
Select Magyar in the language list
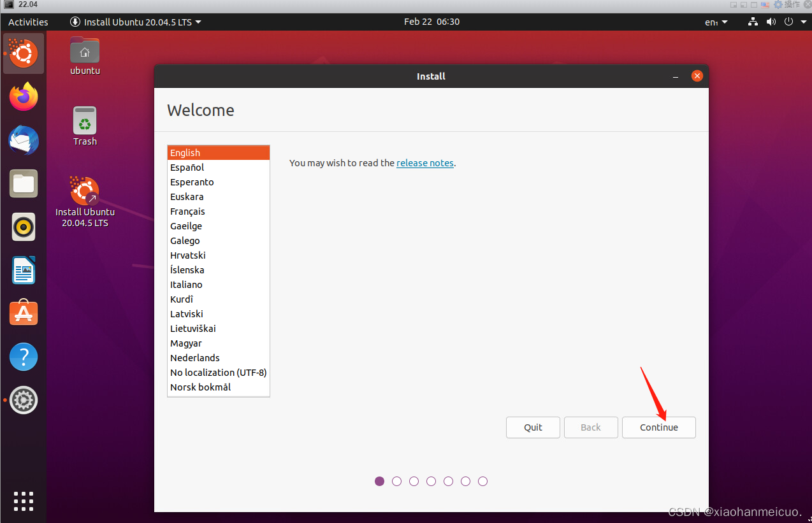click(219, 343)
